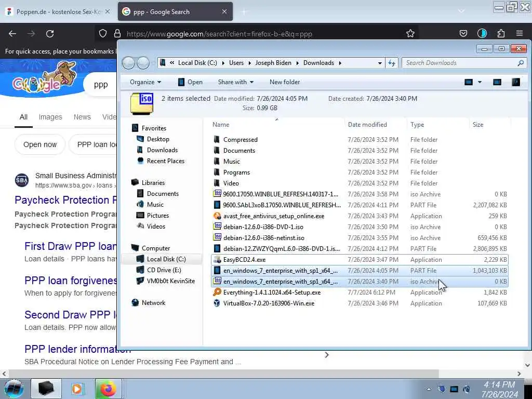Click the padlock site info icon

pos(117,33)
